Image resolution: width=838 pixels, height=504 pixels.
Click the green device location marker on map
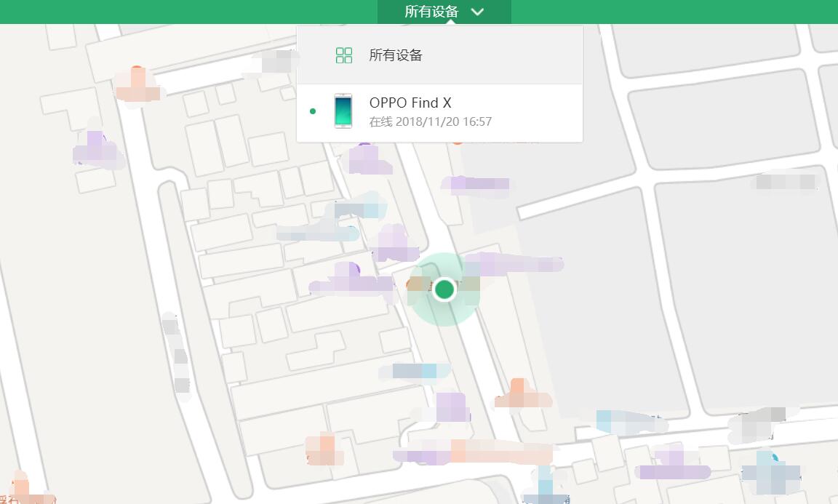pyautogui.click(x=444, y=289)
